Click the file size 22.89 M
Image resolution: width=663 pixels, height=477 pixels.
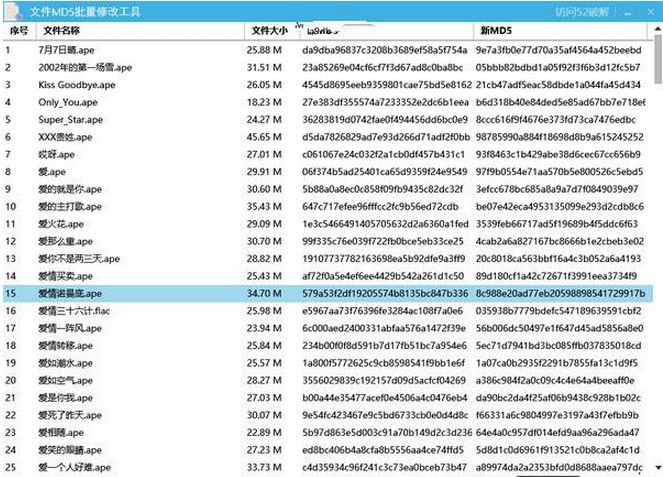coord(264,432)
